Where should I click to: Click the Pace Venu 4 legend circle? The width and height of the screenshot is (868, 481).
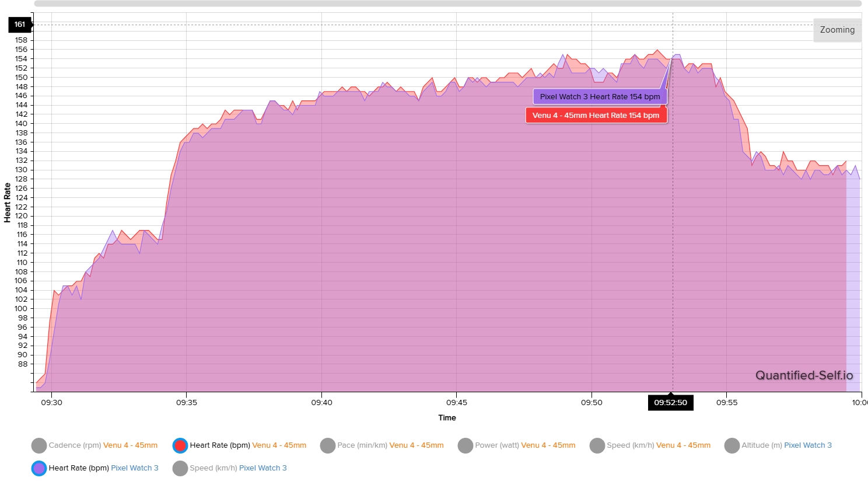pyautogui.click(x=328, y=445)
